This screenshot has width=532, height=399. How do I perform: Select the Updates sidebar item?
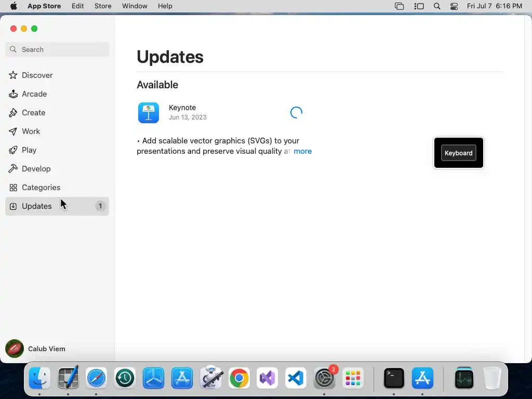(x=57, y=206)
